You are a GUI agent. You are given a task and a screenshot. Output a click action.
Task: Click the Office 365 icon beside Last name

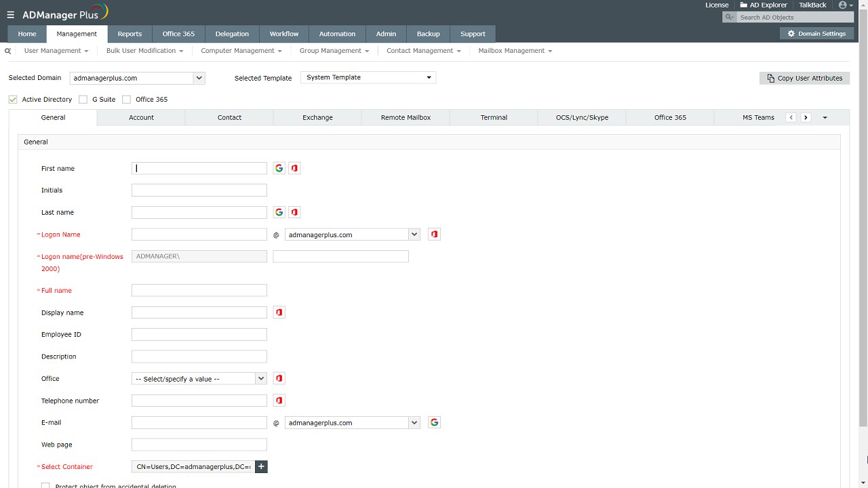[x=294, y=212]
